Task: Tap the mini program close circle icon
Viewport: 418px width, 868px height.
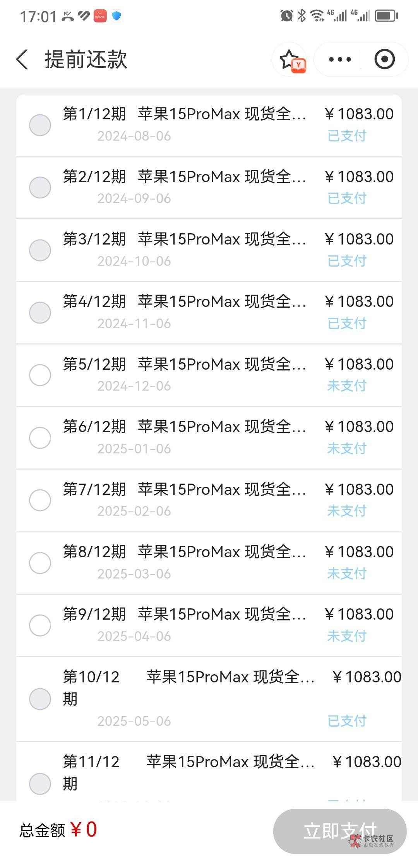Action: 384,60
